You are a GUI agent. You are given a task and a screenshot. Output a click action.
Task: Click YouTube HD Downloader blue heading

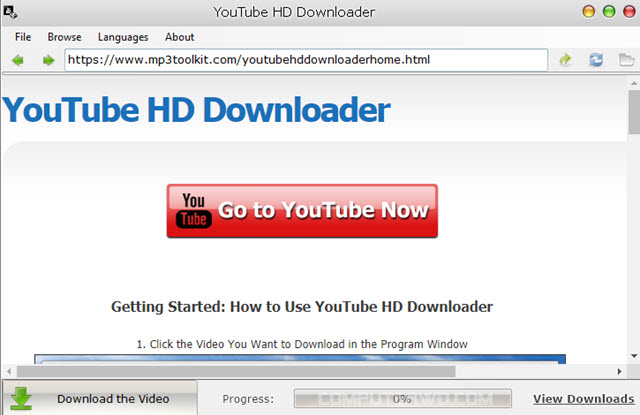coord(196,110)
